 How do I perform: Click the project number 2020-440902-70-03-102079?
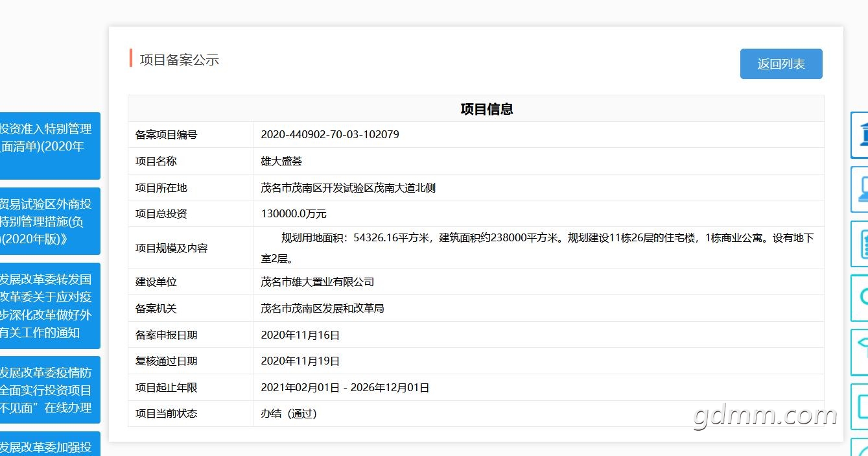pyautogui.click(x=329, y=135)
